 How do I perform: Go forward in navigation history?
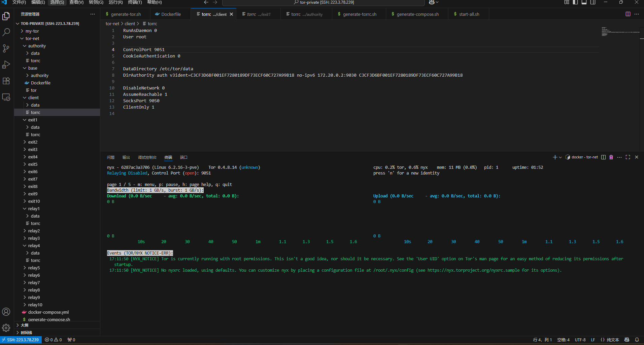click(215, 2)
